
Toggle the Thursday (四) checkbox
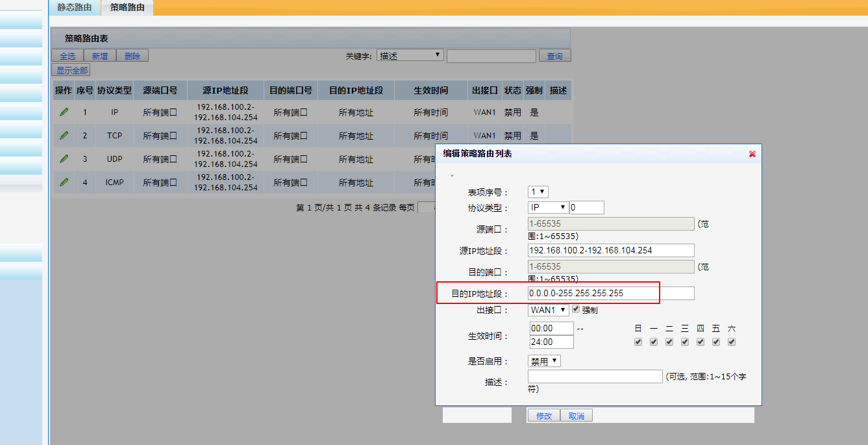coord(701,342)
